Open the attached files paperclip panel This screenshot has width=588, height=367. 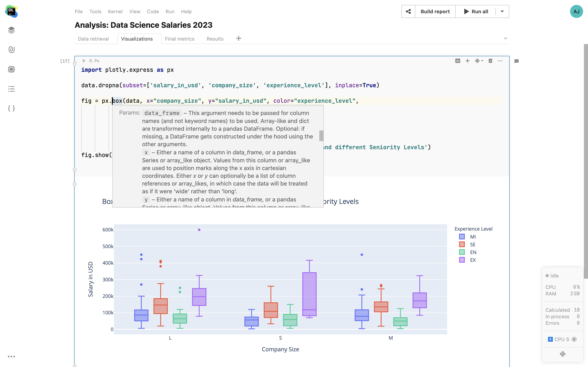(11, 50)
